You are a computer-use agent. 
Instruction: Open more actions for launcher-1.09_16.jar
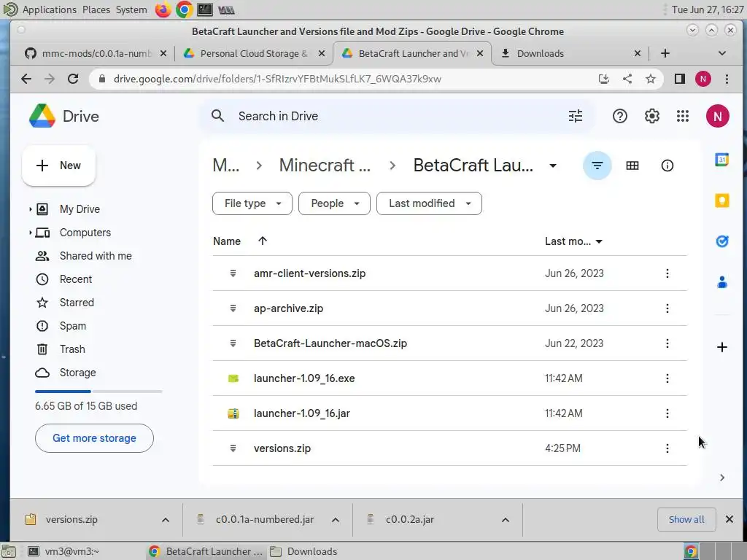(x=667, y=413)
